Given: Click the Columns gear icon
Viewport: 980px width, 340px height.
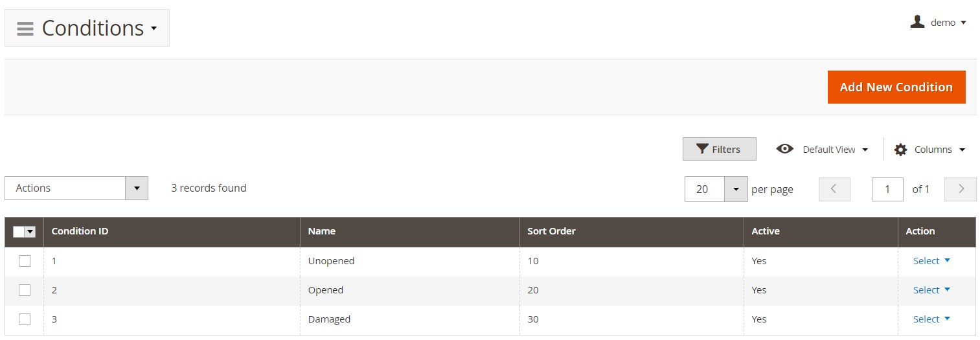Looking at the screenshot, I should pos(900,150).
